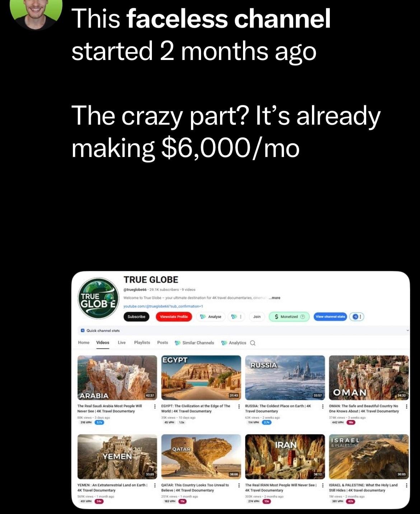Open the Yemen video thumbnail
Image resolution: width=420 pixels, height=514 pixels.
click(x=117, y=457)
